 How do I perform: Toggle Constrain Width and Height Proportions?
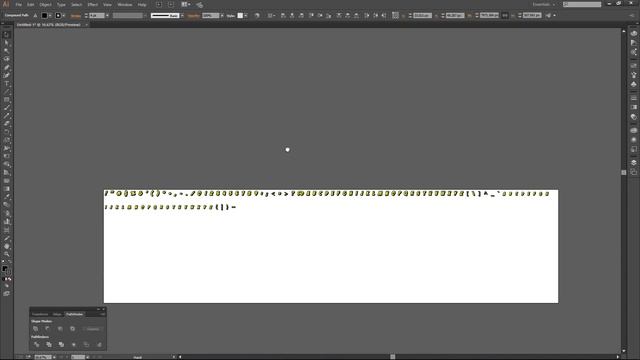pos(505,16)
